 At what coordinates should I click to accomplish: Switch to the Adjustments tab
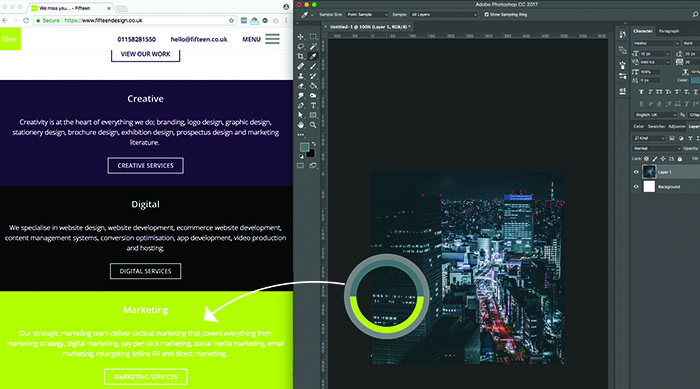pyautogui.click(x=676, y=126)
